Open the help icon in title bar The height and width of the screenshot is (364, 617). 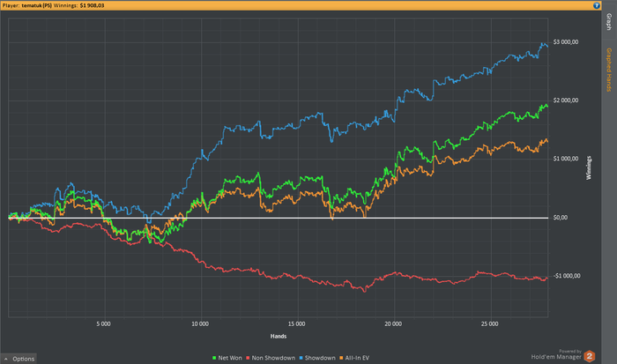596,5
